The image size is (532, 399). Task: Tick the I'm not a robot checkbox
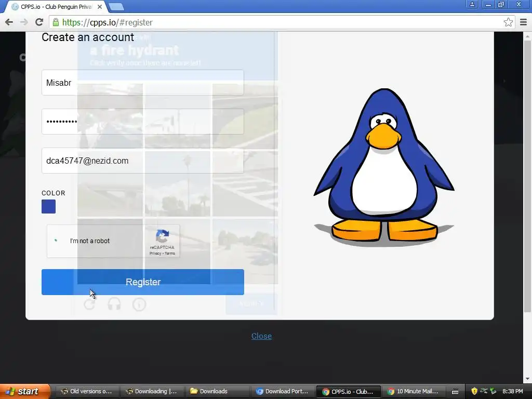click(56, 241)
